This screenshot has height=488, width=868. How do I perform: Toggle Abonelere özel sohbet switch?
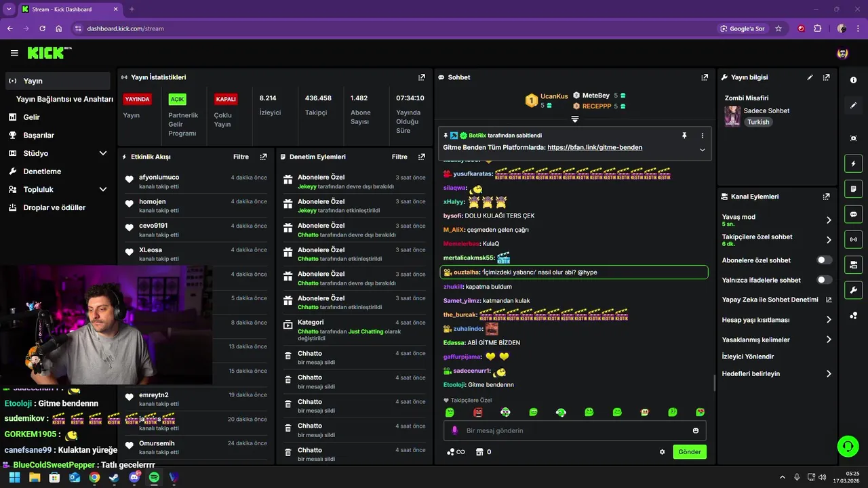[825, 260]
